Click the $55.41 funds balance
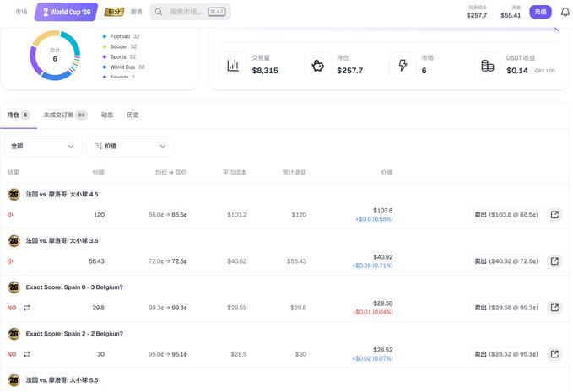The width and height of the screenshot is (573, 392). click(x=511, y=15)
